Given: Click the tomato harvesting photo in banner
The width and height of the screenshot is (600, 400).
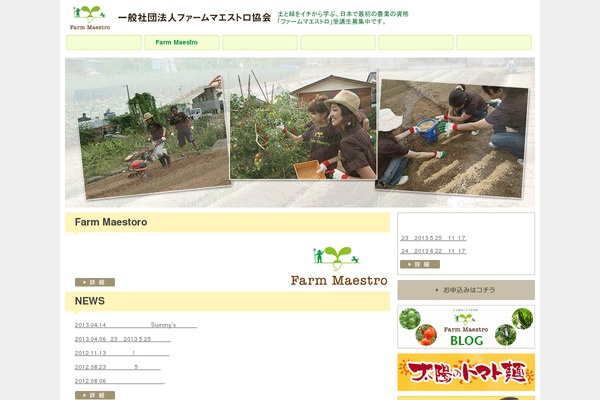Looking at the screenshot, I should (x=303, y=125).
